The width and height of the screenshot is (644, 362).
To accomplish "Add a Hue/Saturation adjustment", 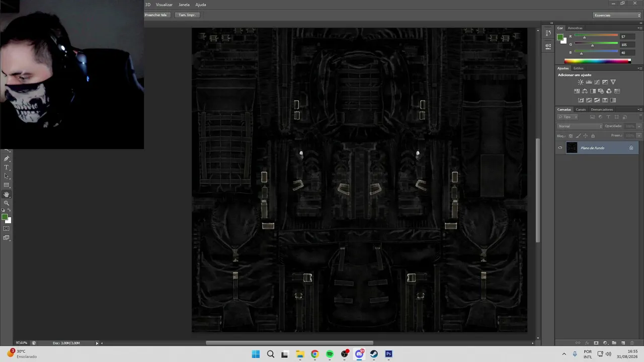I will pyautogui.click(x=577, y=91).
